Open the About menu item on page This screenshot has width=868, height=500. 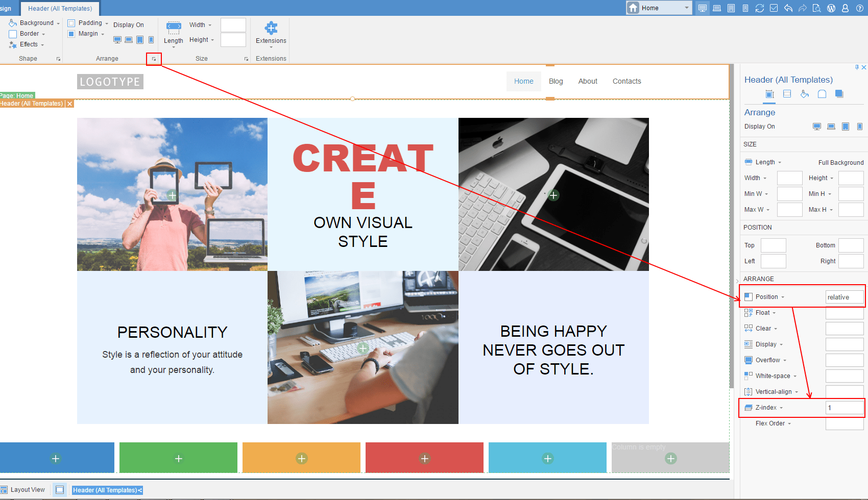588,81
